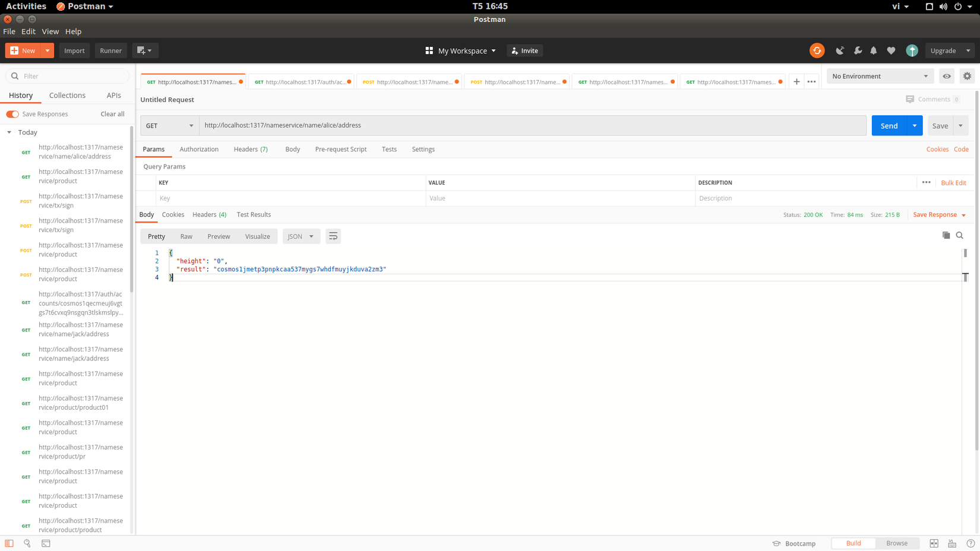The image size is (980, 551).
Task: Open the satellite capture requests icon
Action: 840,50
